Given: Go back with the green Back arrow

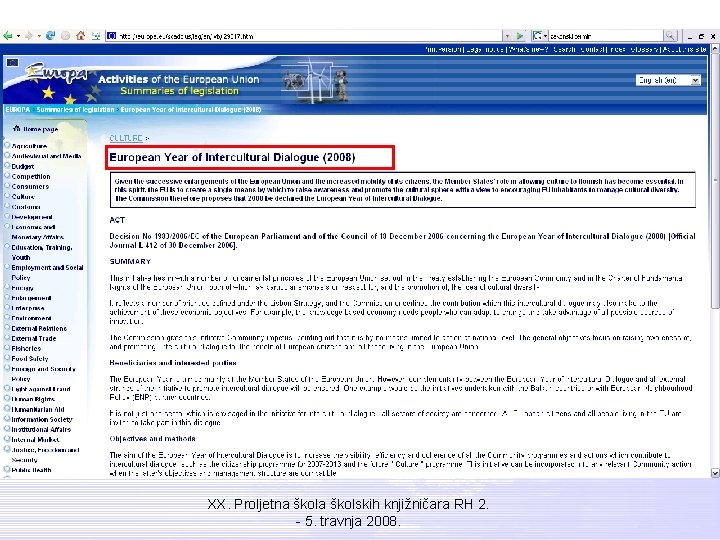Looking at the screenshot, I should [x=7, y=35].
